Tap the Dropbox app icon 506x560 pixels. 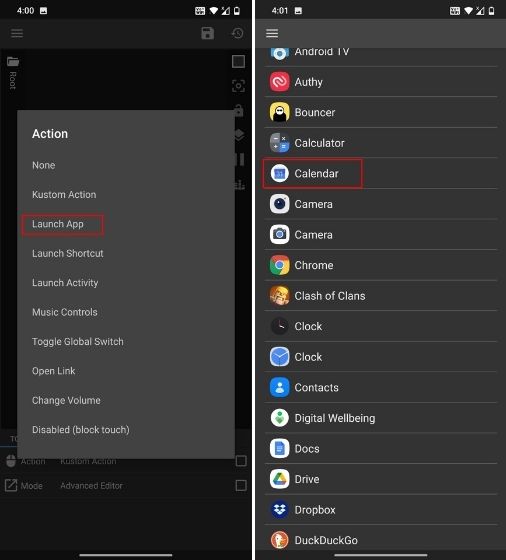(x=279, y=510)
